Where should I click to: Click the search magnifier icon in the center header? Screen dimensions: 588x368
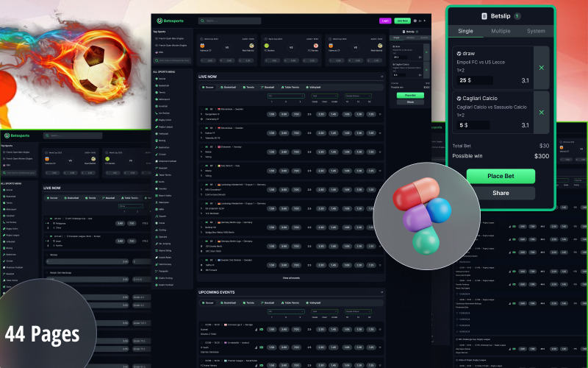(x=201, y=21)
